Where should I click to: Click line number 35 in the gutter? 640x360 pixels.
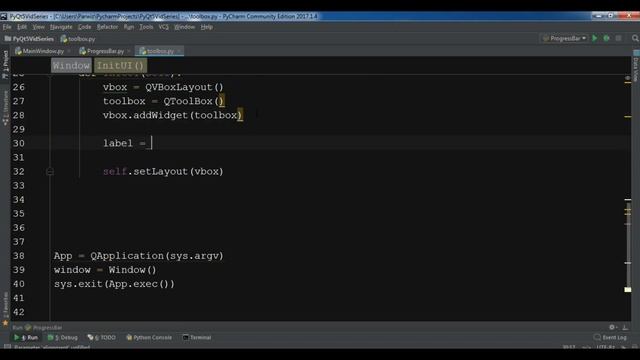tap(18, 214)
